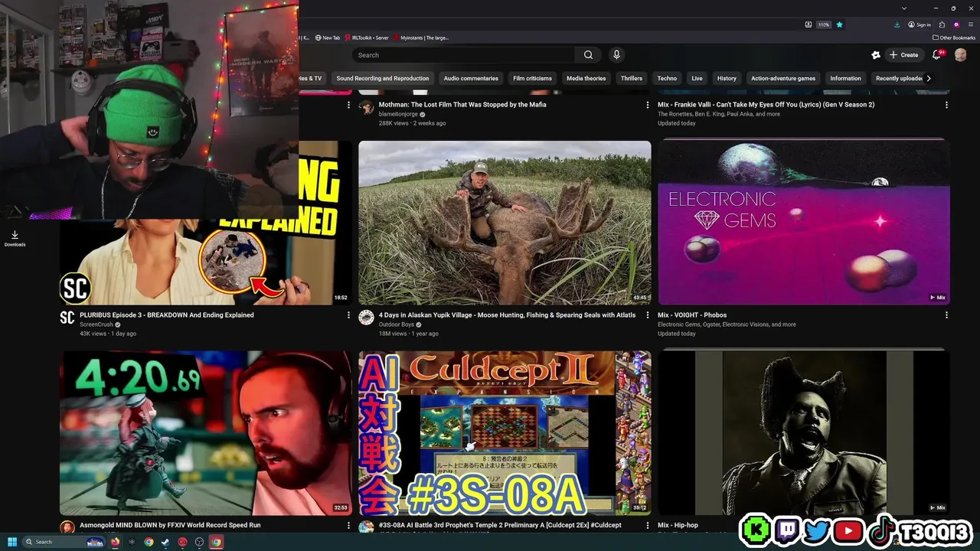Open Firefox from the taskbar

[x=116, y=542]
